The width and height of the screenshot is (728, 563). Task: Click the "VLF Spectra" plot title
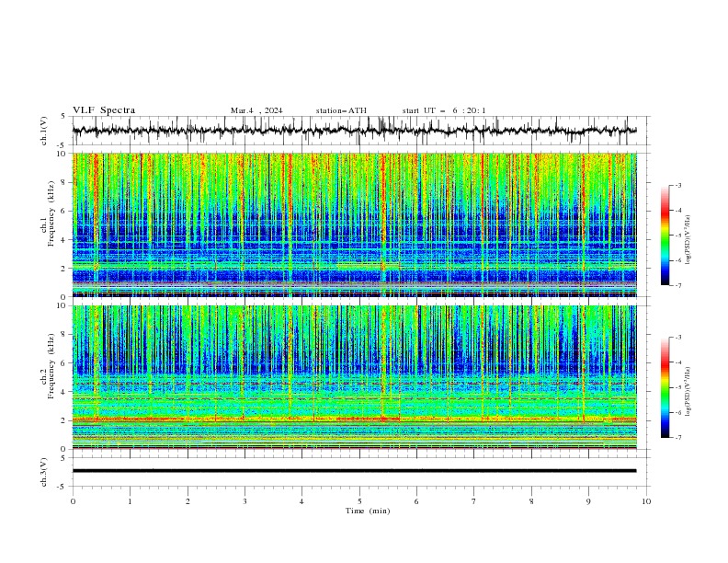click(x=104, y=110)
